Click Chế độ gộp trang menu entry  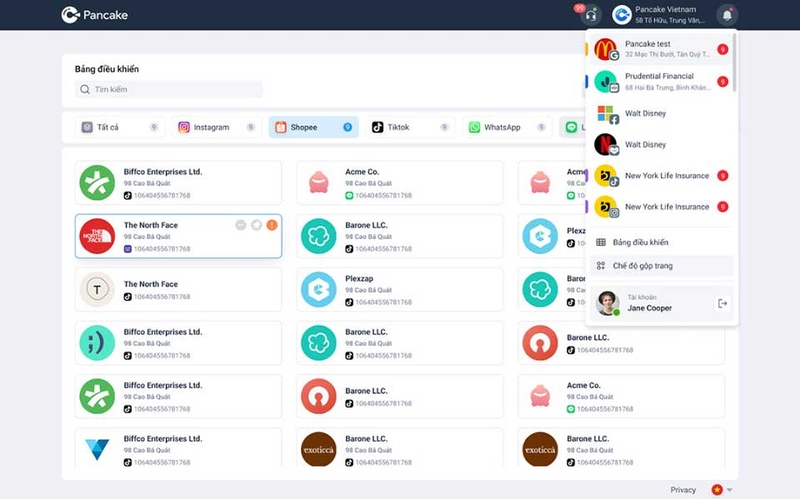coord(662,266)
